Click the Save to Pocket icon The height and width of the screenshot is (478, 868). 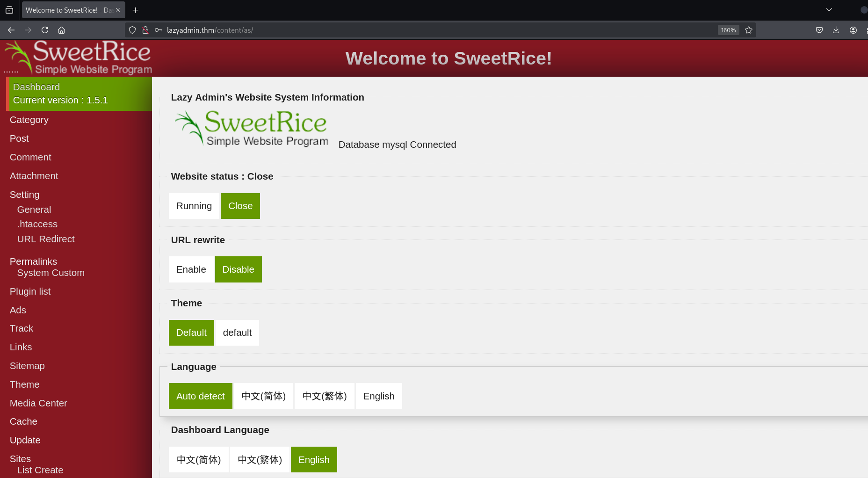(x=819, y=30)
